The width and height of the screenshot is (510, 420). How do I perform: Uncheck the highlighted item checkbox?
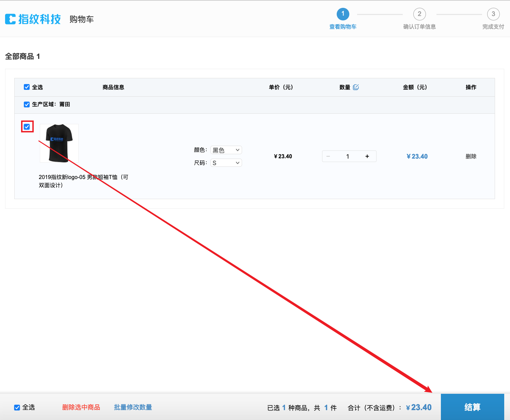(x=27, y=126)
